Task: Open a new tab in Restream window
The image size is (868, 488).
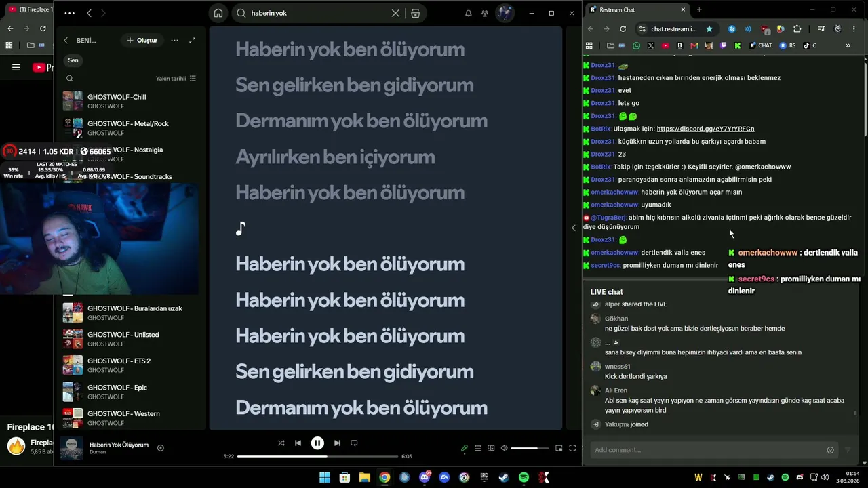Action: point(699,9)
